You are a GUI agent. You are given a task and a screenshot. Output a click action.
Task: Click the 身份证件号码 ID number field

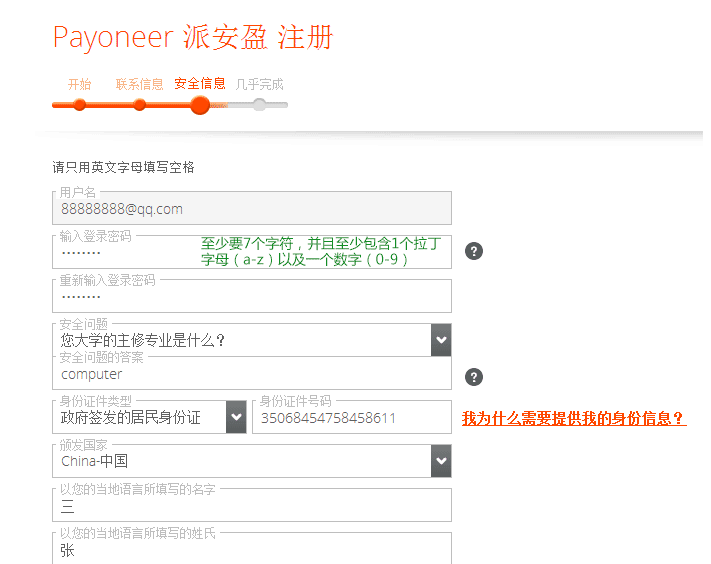tap(352, 417)
